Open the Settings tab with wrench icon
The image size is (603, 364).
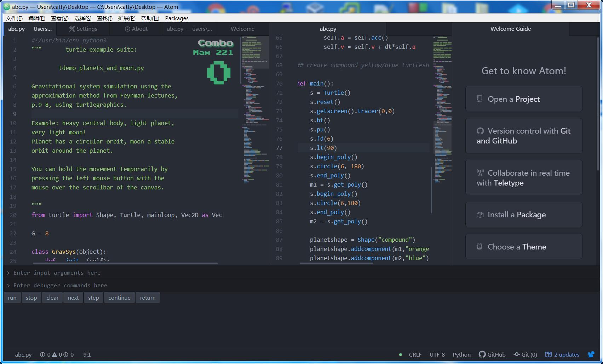83,29
